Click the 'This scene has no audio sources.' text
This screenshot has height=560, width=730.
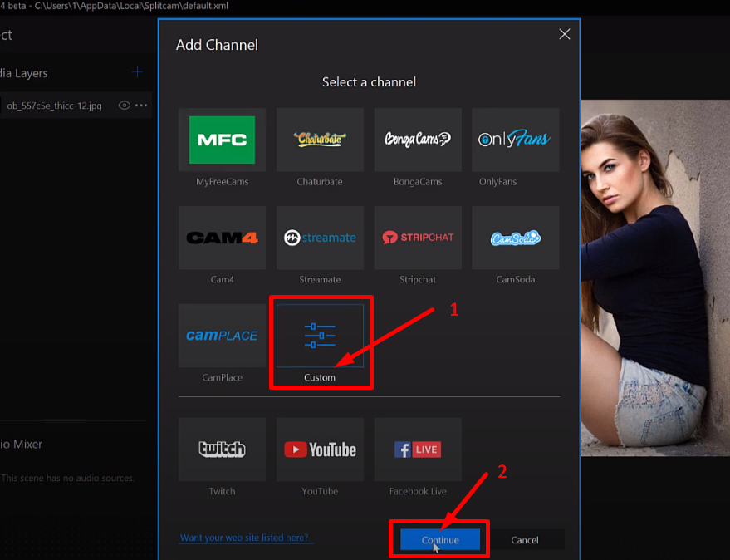point(67,478)
